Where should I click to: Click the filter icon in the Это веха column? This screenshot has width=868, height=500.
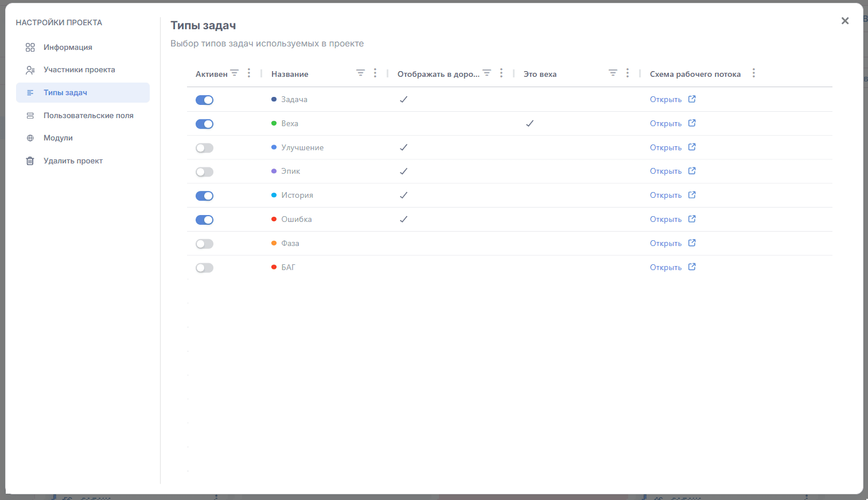point(613,73)
